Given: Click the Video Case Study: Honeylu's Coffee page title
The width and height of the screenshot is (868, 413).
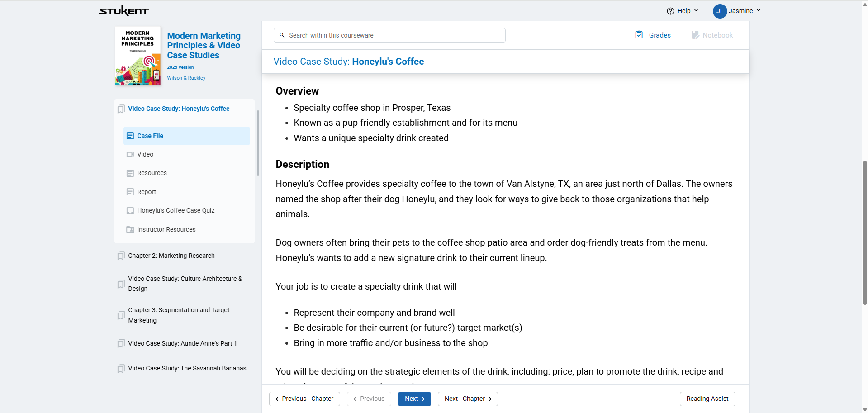Looking at the screenshot, I should click(349, 62).
